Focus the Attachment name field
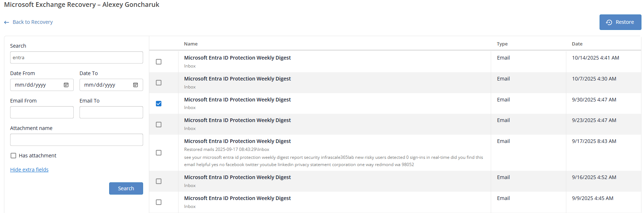The height and width of the screenshot is (213, 644). (77, 140)
